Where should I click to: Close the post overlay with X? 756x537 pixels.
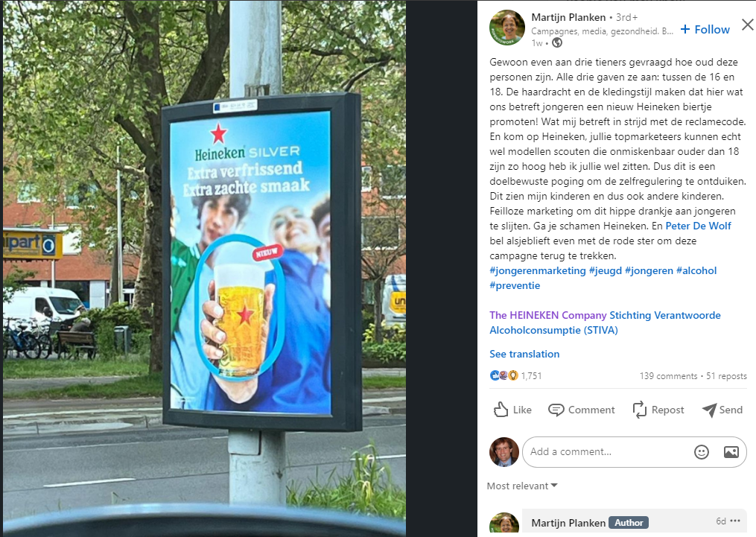tap(747, 25)
